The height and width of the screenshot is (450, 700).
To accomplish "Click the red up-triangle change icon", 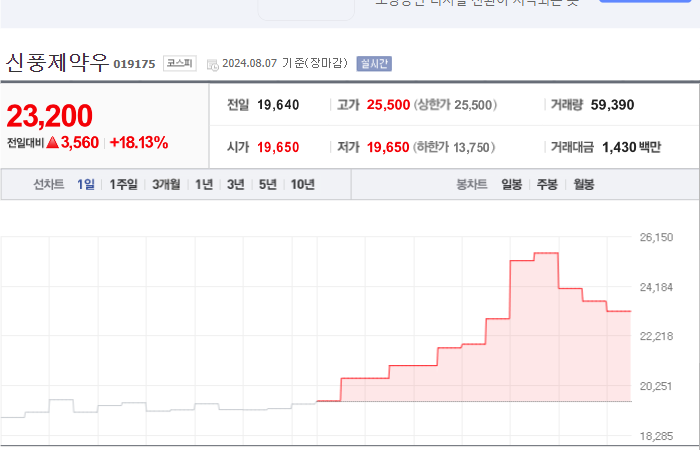I will click(x=52, y=142).
